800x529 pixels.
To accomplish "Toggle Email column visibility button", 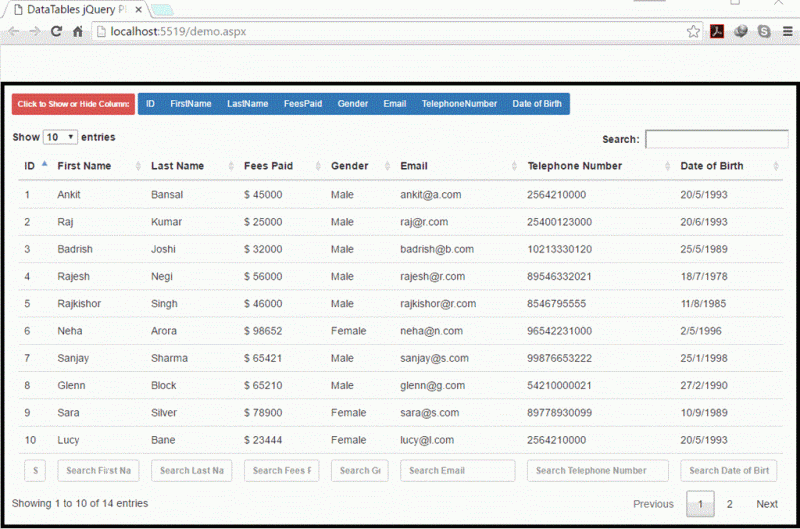I will (394, 104).
